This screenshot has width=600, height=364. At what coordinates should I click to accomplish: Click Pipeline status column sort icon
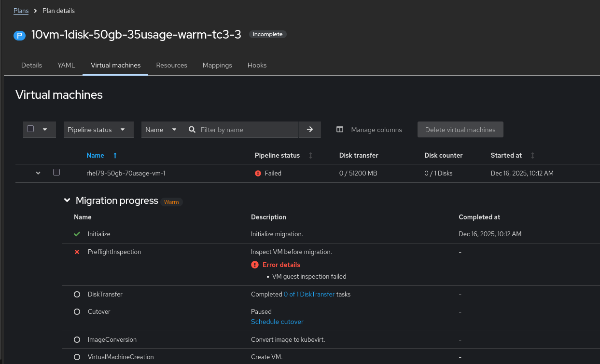click(310, 155)
